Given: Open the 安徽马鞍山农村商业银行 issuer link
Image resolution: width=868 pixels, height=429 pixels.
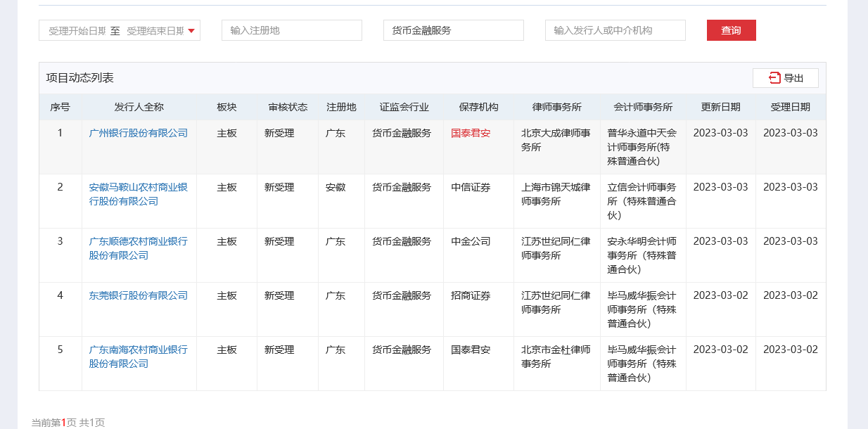Looking at the screenshot, I should [139, 194].
